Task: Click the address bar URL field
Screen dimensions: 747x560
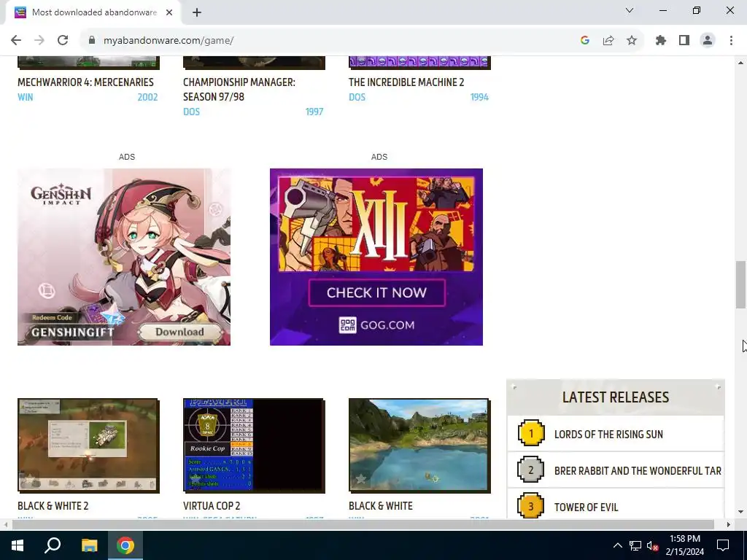Action: coord(333,41)
